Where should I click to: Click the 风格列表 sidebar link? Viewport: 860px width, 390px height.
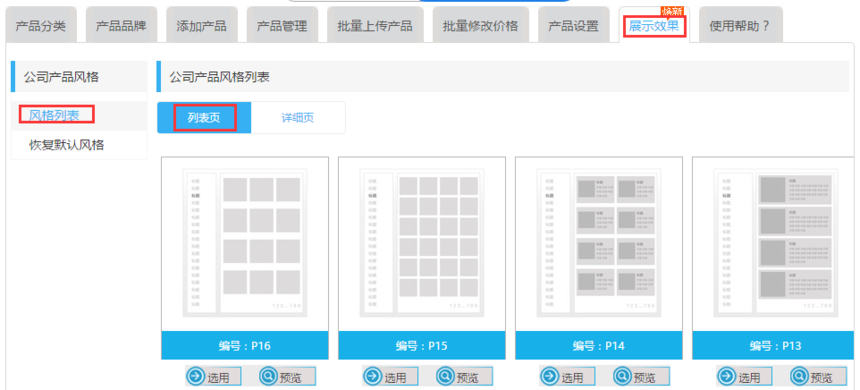[x=54, y=115]
